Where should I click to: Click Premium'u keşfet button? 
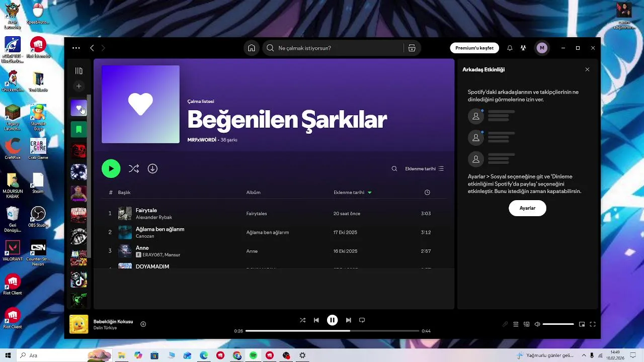pyautogui.click(x=474, y=48)
